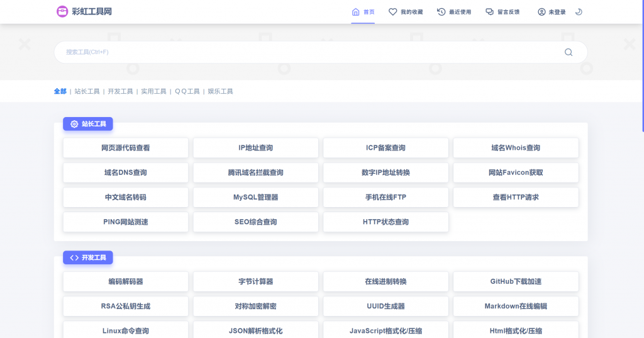
Task: Open the 在线进制转换 tool
Action: [386, 282]
